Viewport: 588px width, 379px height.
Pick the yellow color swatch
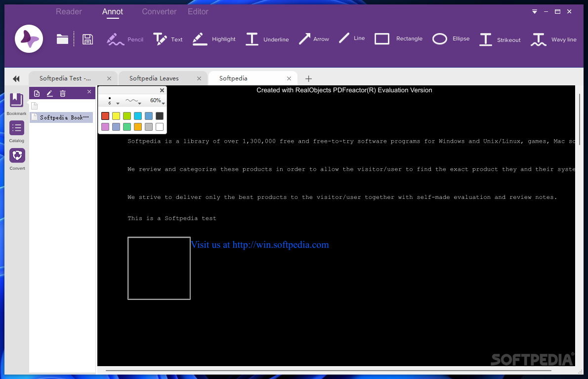[x=116, y=116]
